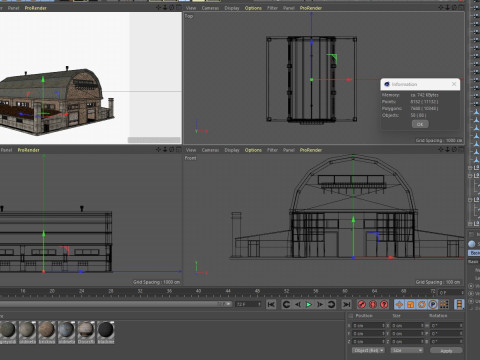Open the Size mode dropdown

pos(407,350)
